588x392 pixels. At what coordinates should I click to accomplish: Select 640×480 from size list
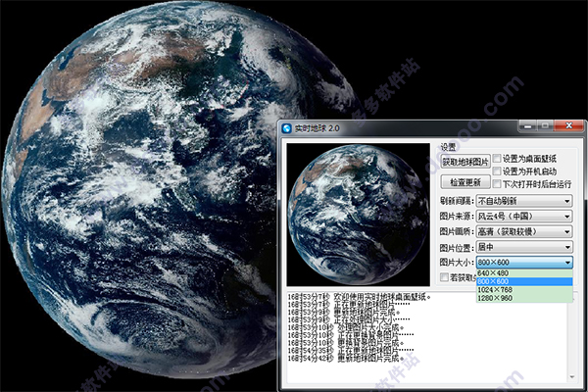coord(524,273)
